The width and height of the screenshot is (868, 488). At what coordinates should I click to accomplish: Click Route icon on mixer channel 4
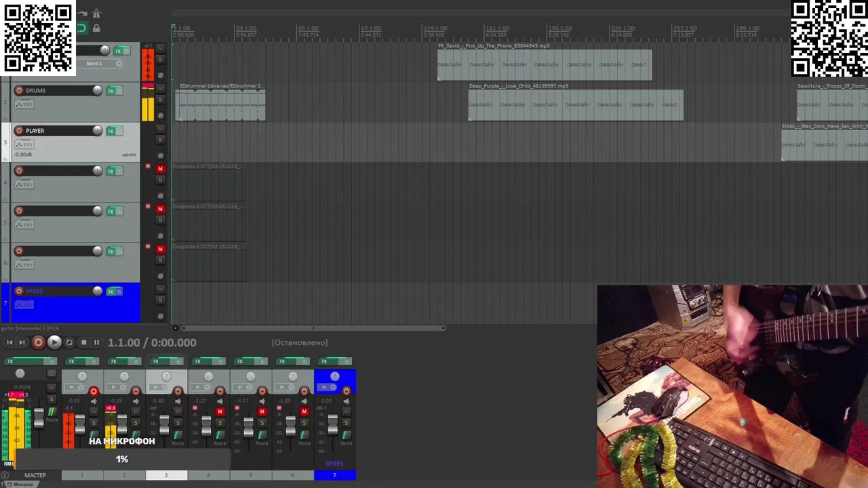tap(220, 434)
